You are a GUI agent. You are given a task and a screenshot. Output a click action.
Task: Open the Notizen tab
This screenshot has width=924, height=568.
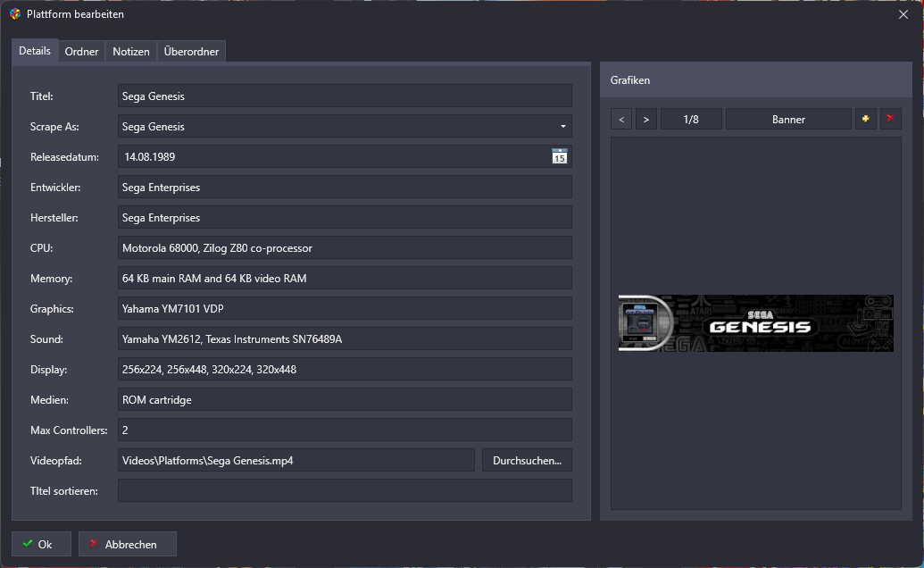(131, 51)
